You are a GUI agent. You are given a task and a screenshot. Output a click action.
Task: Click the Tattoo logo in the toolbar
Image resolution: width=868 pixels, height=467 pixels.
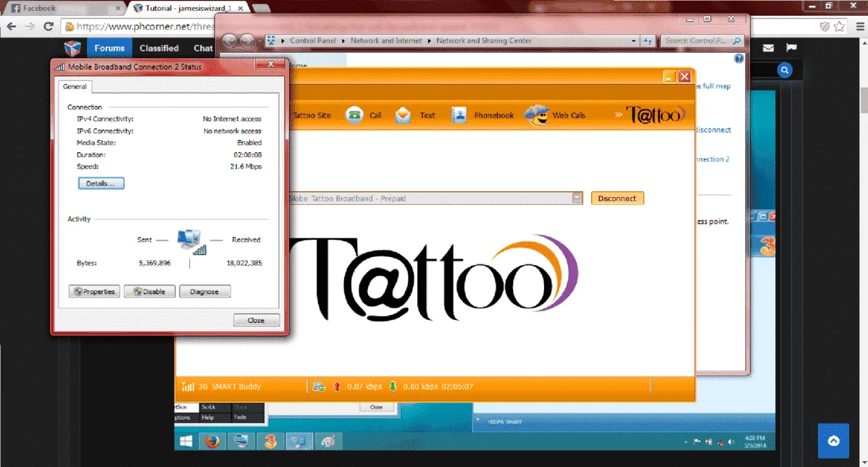tap(656, 115)
